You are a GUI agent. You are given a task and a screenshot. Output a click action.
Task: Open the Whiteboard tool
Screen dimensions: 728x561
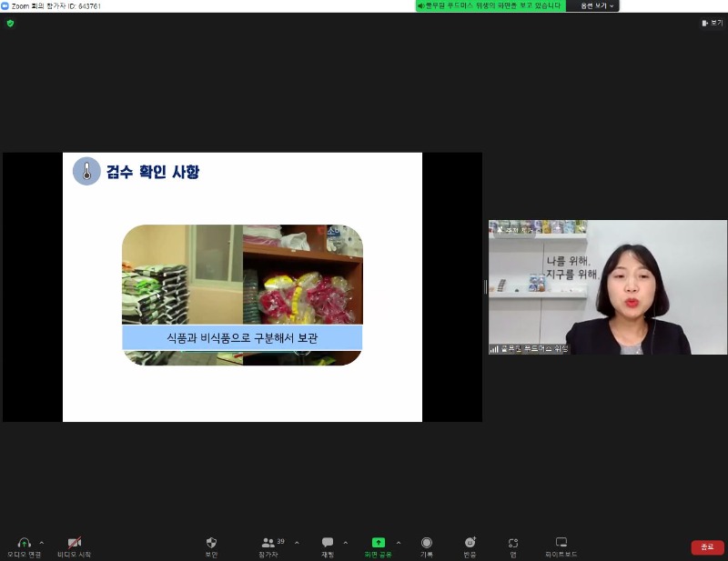[561, 543]
